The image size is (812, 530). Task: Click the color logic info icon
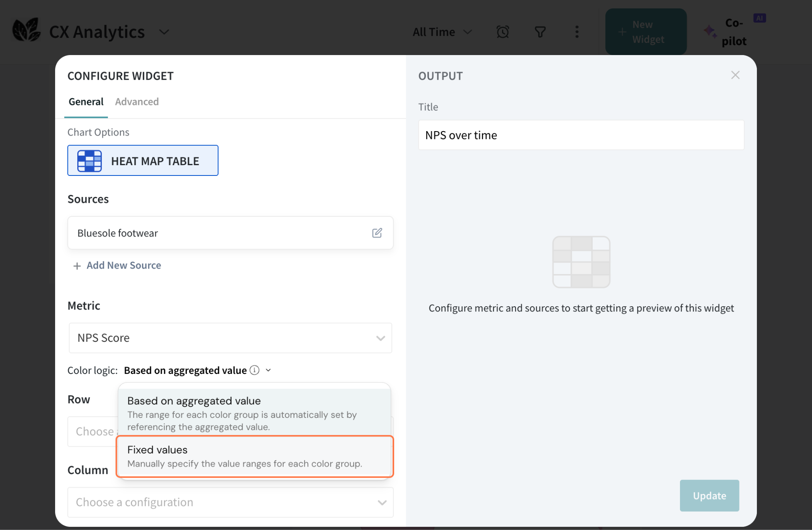click(255, 370)
